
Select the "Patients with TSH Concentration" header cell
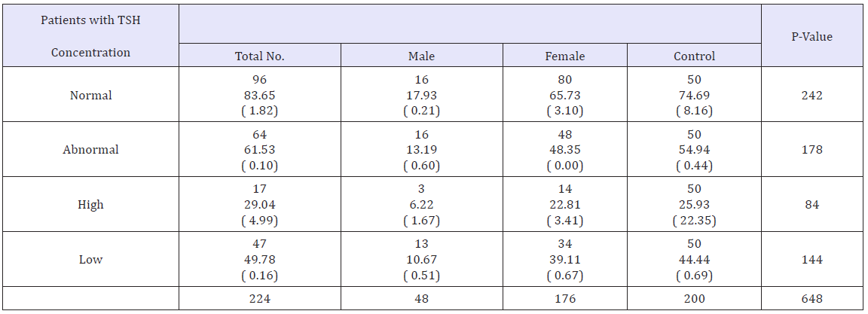90,36
